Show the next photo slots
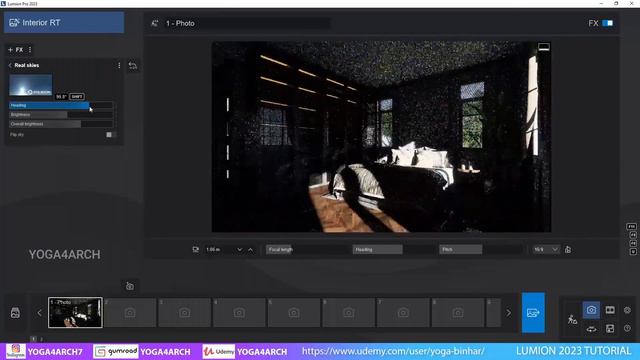The height and width of the screenshot is (360, 640). (509, 313)
